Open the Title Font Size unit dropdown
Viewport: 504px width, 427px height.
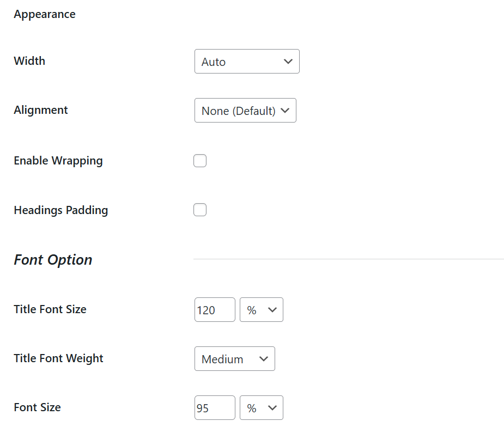click(x=262, y=310)
